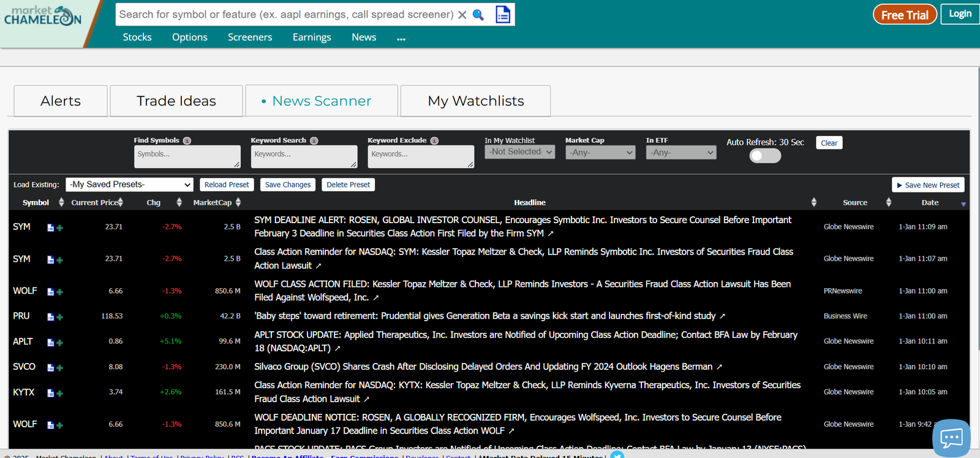Click the Save New Preset button
This screenshot has height=458, width=980.
coord(928,185)
